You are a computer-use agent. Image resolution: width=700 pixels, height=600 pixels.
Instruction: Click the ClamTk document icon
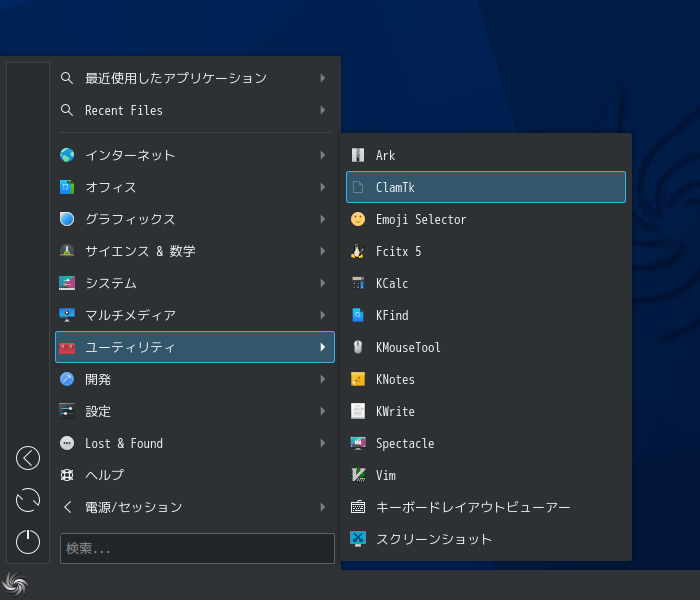[358, 187]
